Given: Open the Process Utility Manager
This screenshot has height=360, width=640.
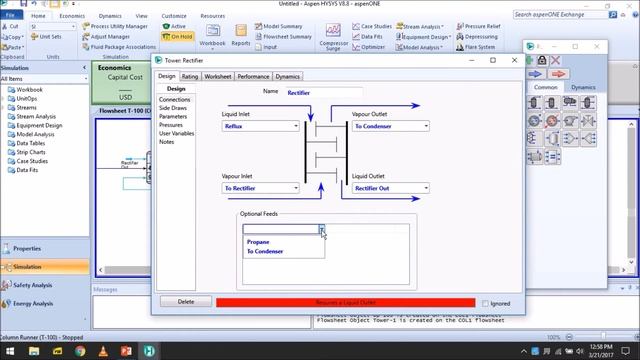Looking at the screenshot, I should click(115, 26).
